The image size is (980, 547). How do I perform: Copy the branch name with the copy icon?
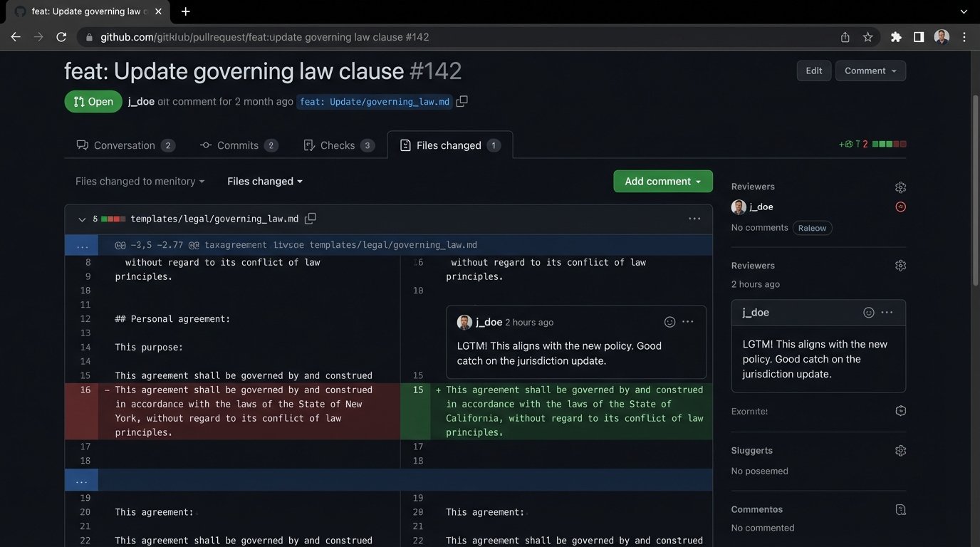pyautogui.click(x=462, y=101)
